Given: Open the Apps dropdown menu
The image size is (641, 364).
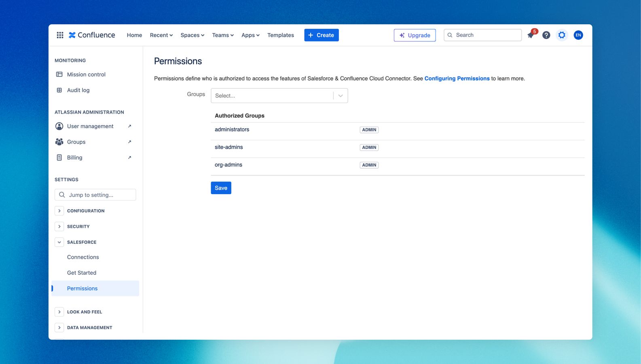Looking at the screenshot, I should pyautogui.click(x=250, y=35).
